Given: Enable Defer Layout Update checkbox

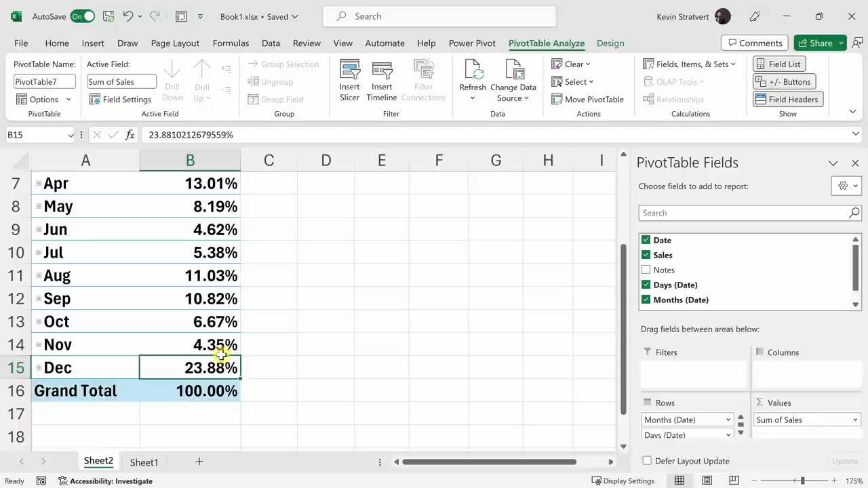Looking at the screenshot, I should 647,461.
